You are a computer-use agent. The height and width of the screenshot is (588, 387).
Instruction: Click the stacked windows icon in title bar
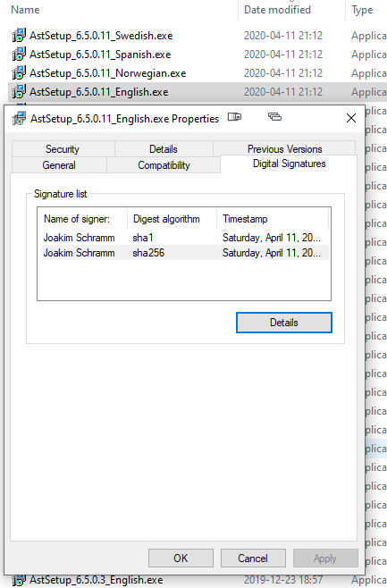(x=274, y=117)
